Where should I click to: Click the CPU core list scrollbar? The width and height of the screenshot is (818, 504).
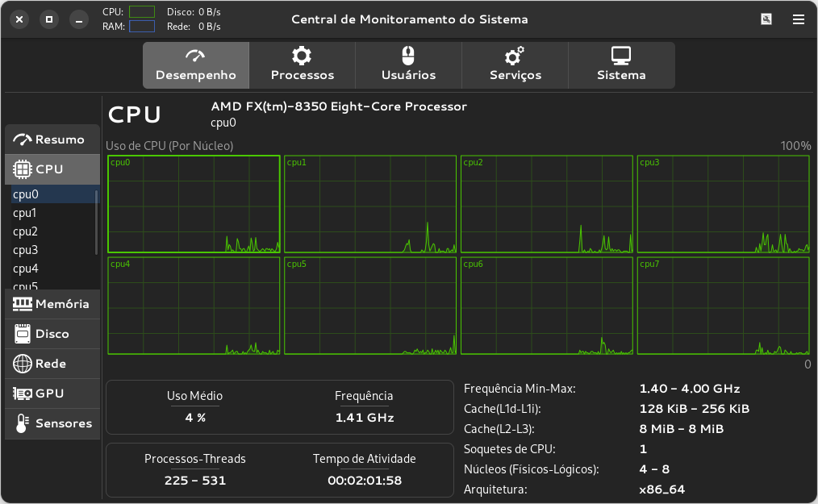tap(97, 223)
